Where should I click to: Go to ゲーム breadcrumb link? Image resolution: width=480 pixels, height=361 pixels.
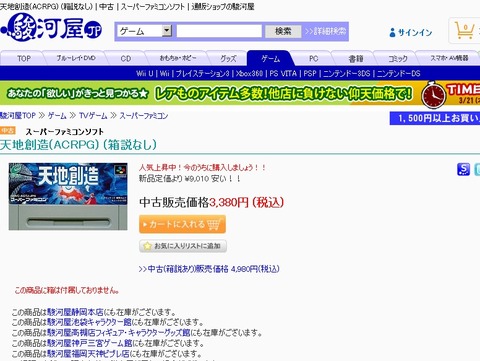(57, 116)
